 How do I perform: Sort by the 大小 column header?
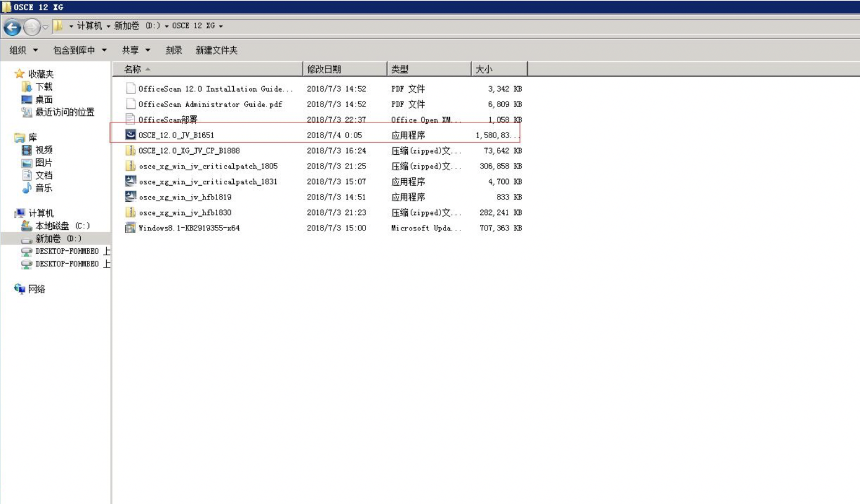coord(499,69)
